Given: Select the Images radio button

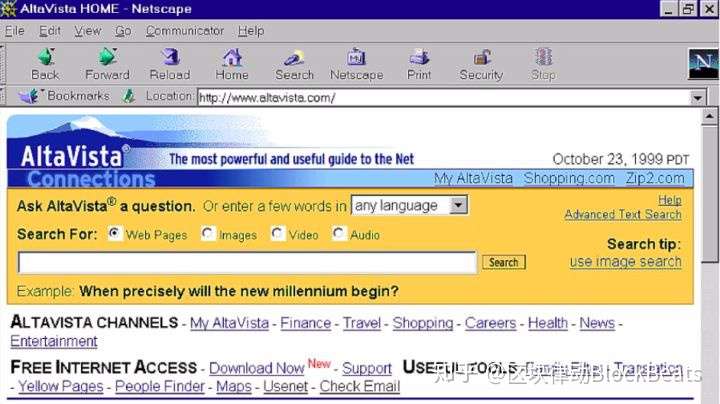Looking at the screenshot, I should (208, 234).
